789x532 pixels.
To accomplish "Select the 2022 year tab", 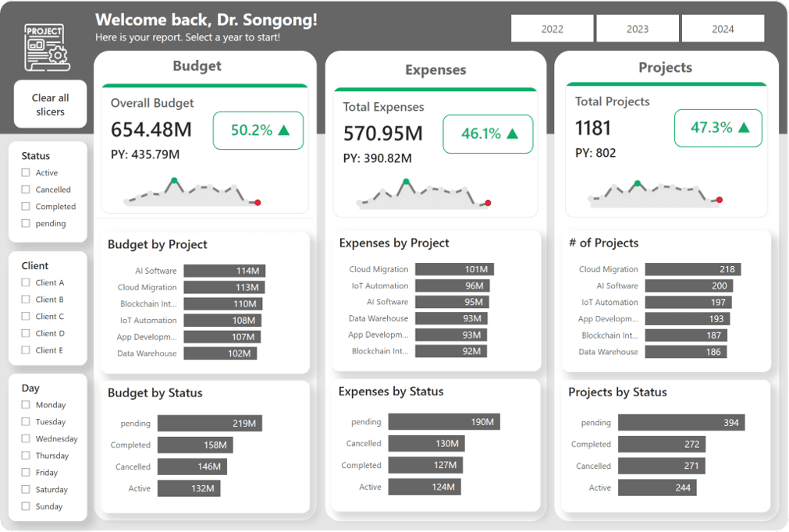I will click(552, 29).
